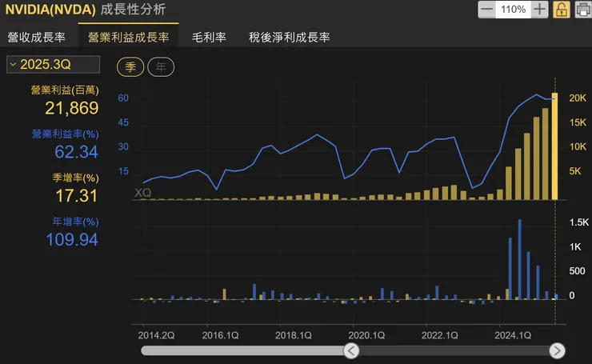Click the 17.31 quarterly growth value
Viewport: 592px width, 364px height.
pos(76,195)
